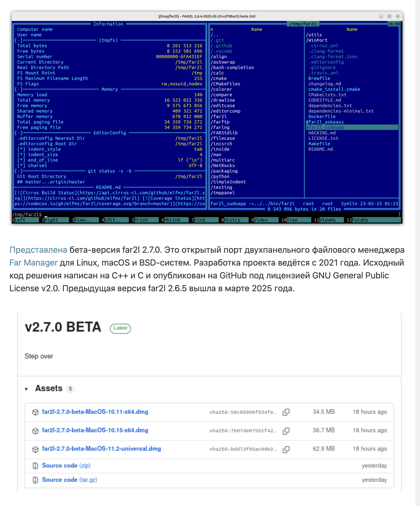Collapse the Assets section triangle
Image resolution: width=420 pixels, height=506 pixels.
(26, 389)
